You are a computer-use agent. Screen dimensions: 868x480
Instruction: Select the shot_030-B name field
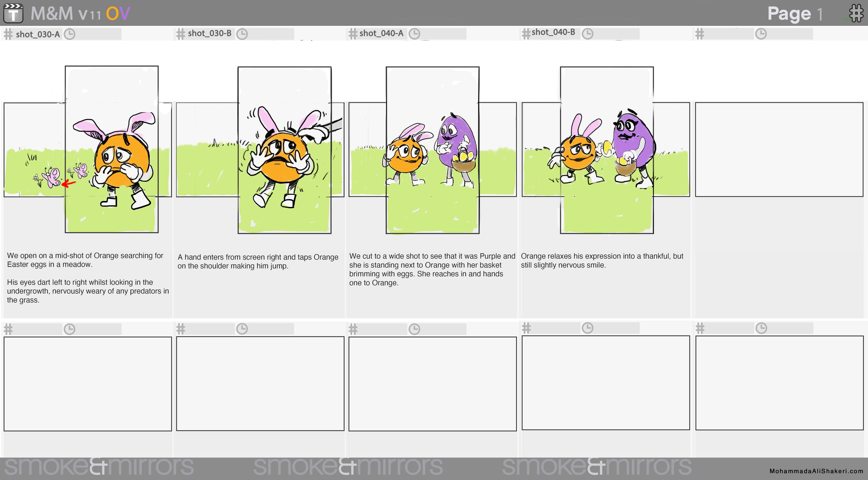tap(210, 33)
